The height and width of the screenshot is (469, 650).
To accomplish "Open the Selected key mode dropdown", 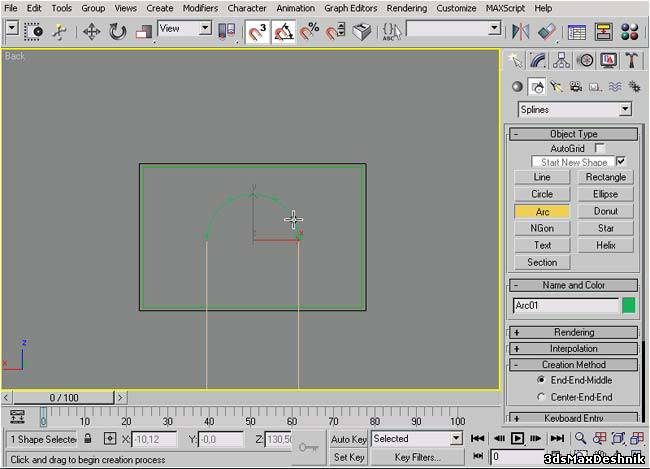I will [x=456, y=438].
